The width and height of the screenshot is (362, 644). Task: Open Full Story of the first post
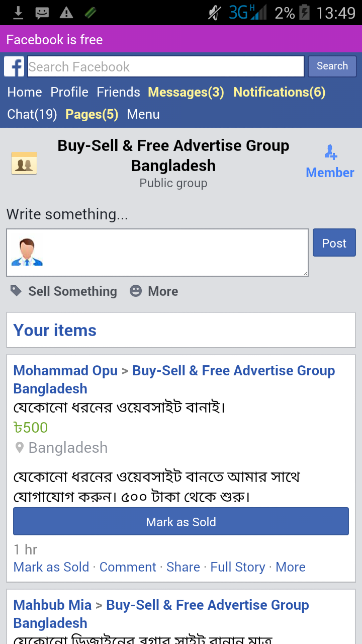(238, 567)
